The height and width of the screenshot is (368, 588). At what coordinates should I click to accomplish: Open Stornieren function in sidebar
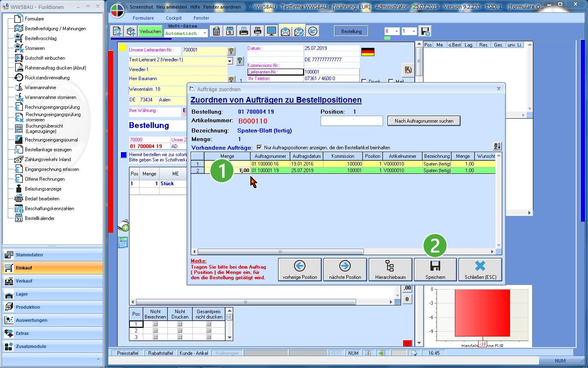click(x=35, y=48)
